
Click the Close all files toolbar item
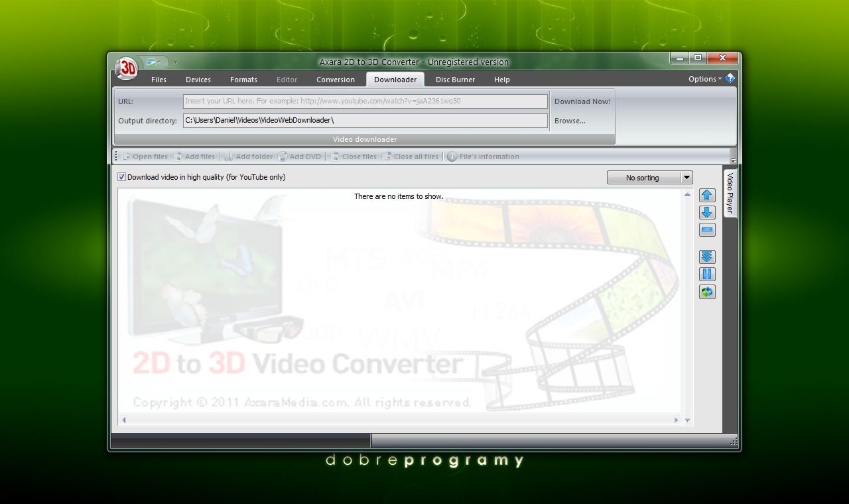[411, 157]
